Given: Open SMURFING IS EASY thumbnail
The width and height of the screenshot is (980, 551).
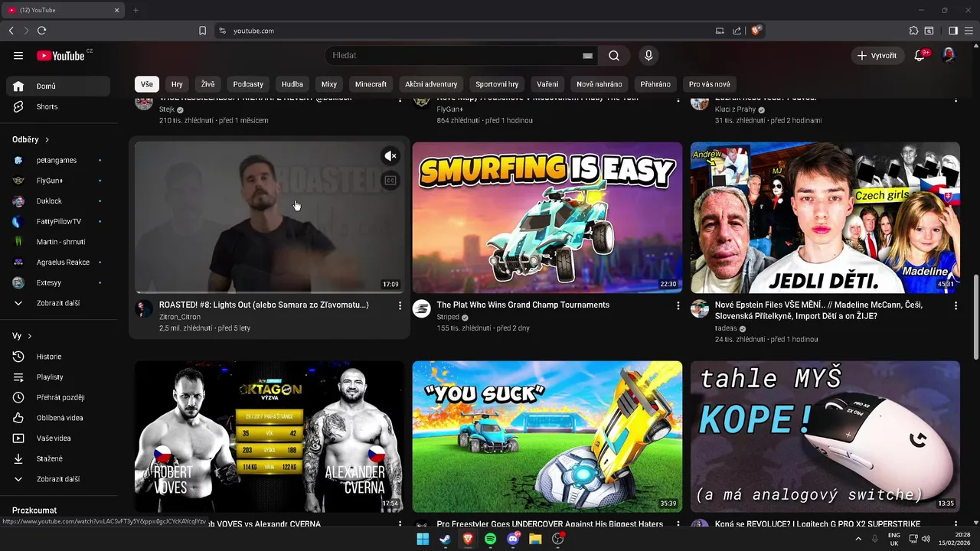Looking at the screenshot, I should tap(547, 217).
